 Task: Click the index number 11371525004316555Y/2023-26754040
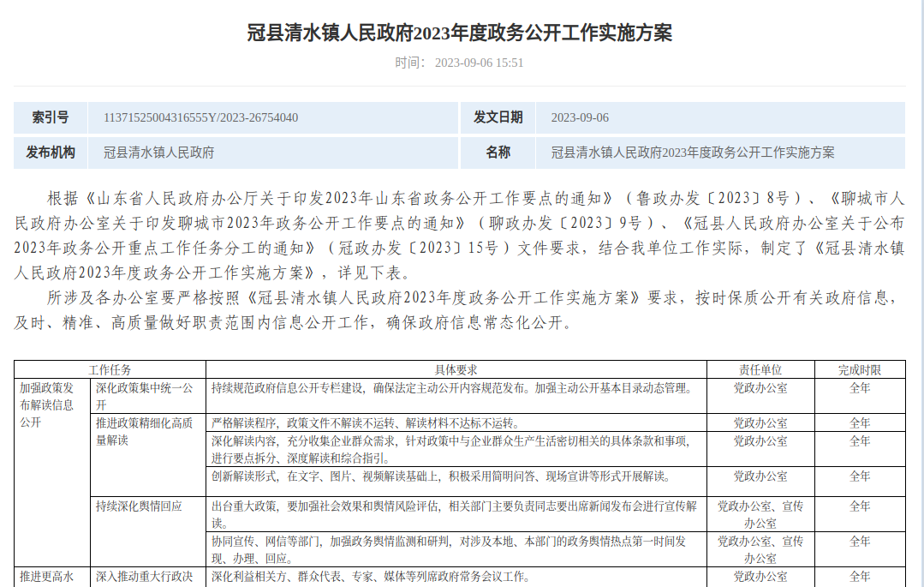pyautogui.click(x=200, y=117)
